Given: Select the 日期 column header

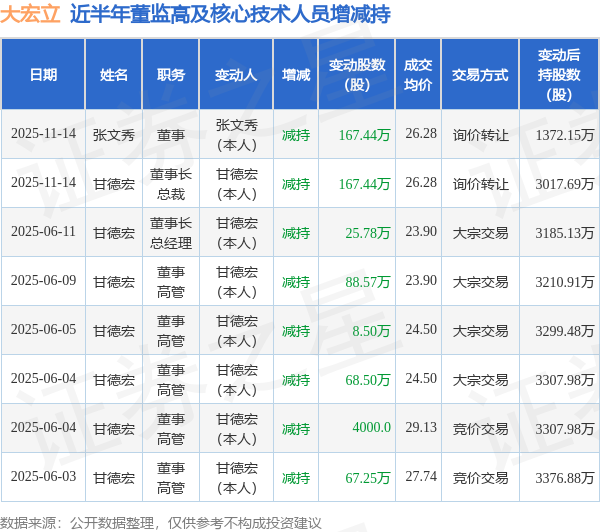Looking at the screenshot, I should tap(43, 75).
